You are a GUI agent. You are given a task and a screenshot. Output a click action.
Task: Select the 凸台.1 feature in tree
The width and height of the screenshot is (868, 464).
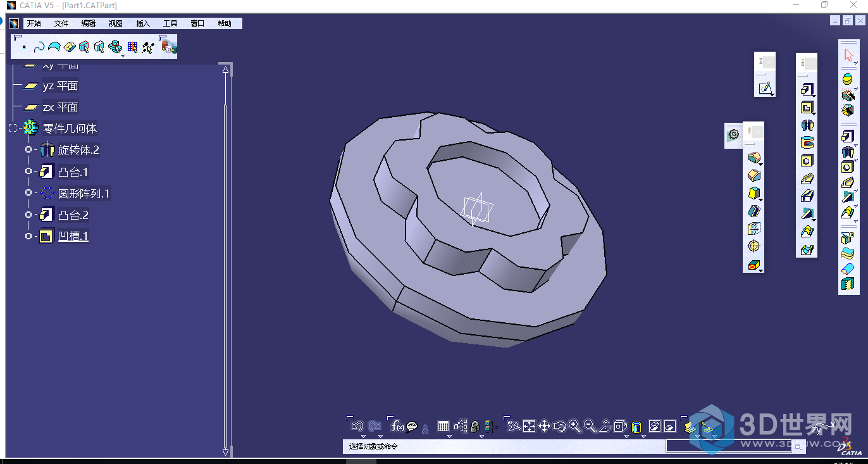click(73, 172)
